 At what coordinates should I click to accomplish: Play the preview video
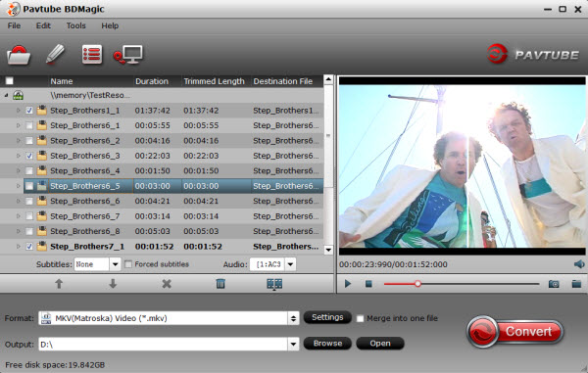pos(348,284)
